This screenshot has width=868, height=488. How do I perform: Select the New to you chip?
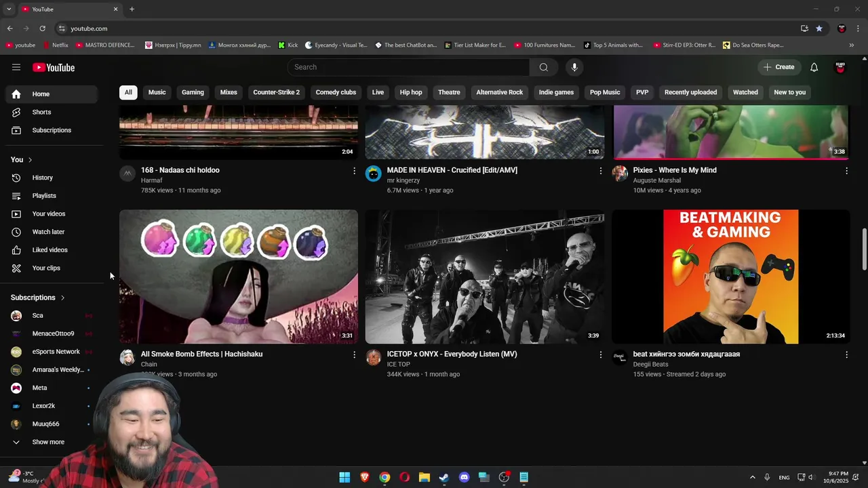click(789, 92)
